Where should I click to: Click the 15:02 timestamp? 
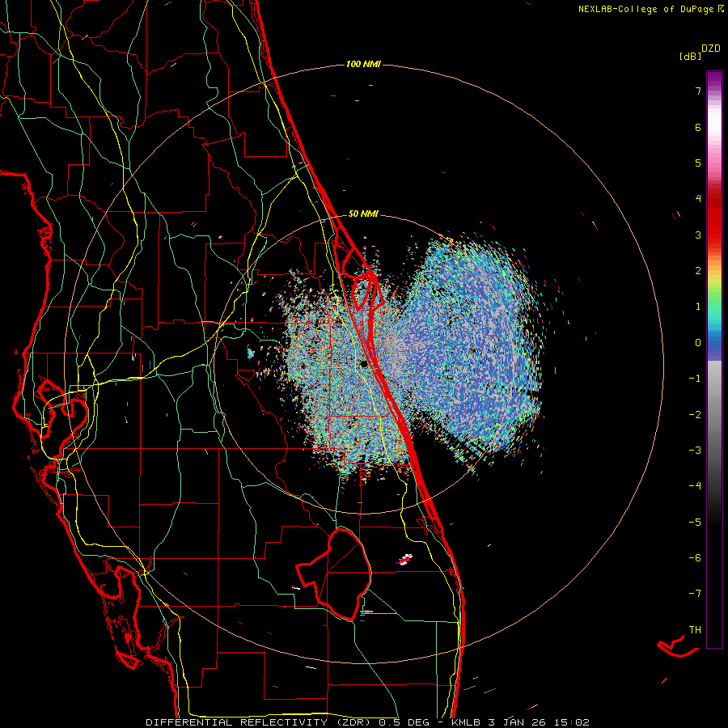pos(571,722)
